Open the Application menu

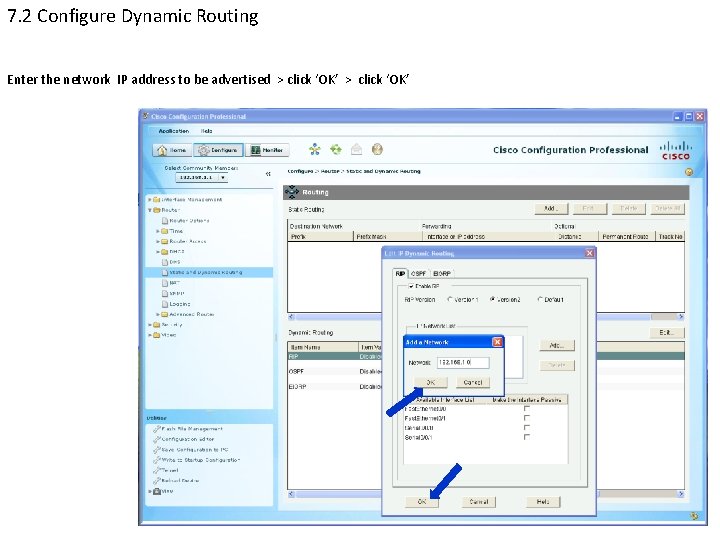(174, 131)
